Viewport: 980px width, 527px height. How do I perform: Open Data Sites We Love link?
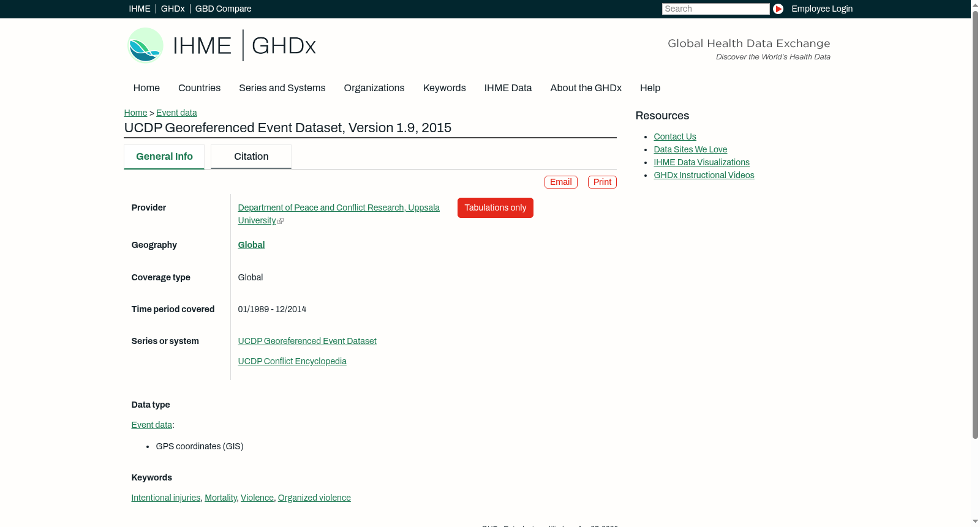690,149
